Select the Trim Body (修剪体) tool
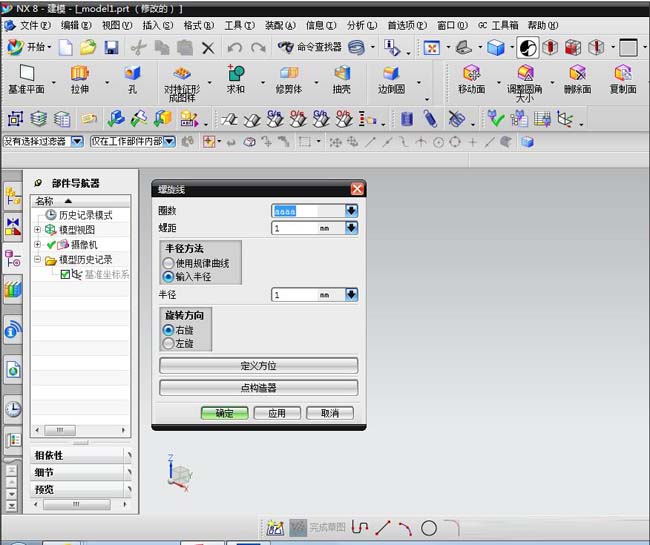The image size is (650, 545). (x=289, y=79)
